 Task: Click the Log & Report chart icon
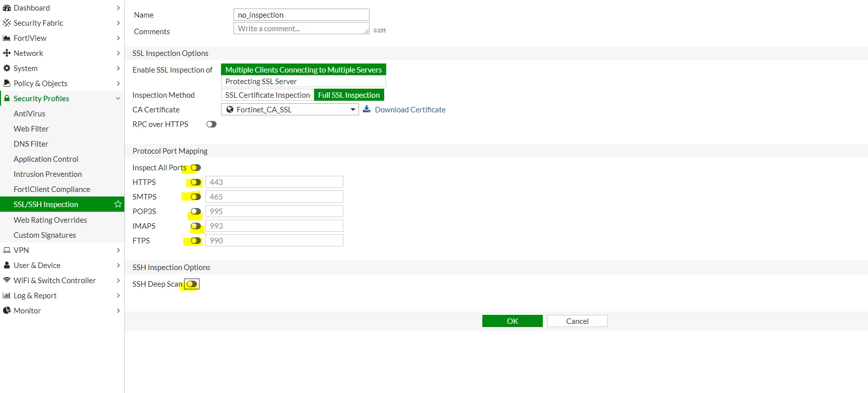[x=7, y=296]
